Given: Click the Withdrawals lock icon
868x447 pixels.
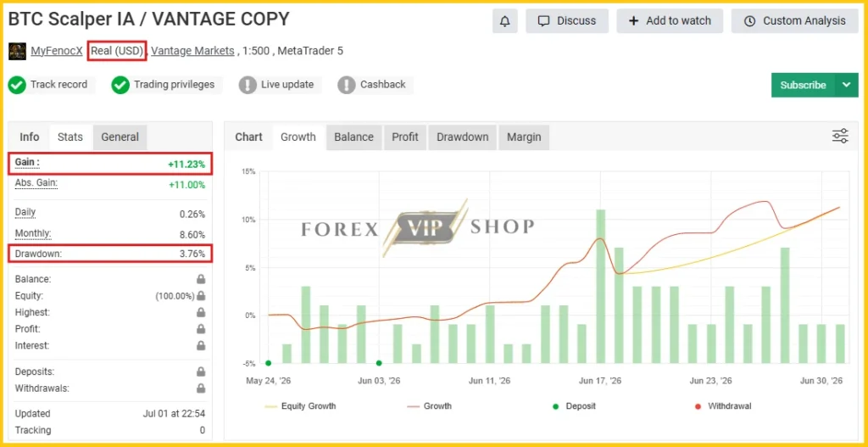Looking at the screenshot, I should click(x=201, y=388).
